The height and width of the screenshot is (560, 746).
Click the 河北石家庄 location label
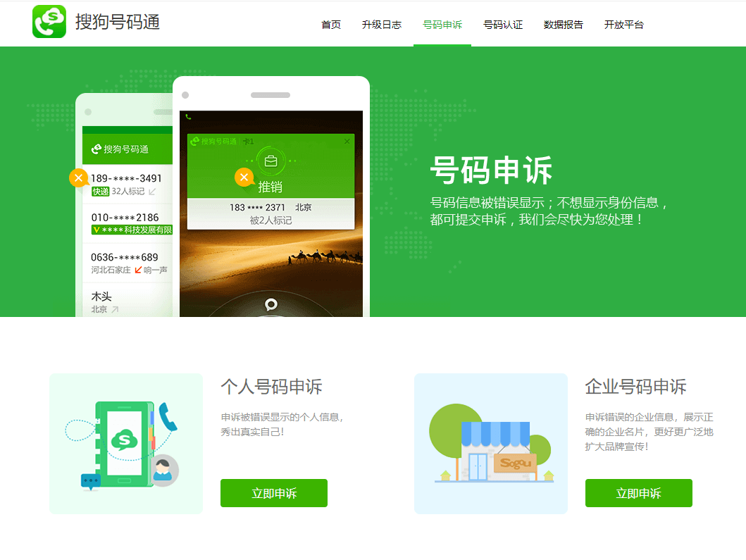(x=111, y=270)
